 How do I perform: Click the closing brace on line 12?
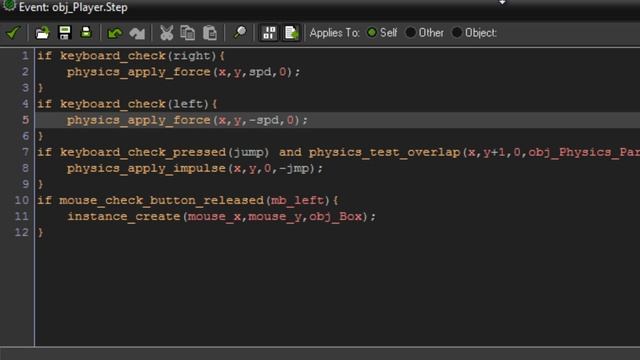[x=40, y=232]
